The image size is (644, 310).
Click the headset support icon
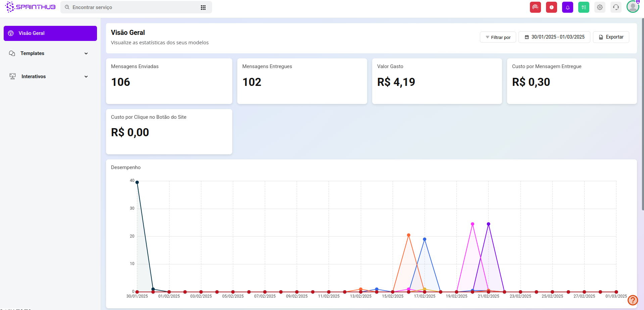(616, 7)
